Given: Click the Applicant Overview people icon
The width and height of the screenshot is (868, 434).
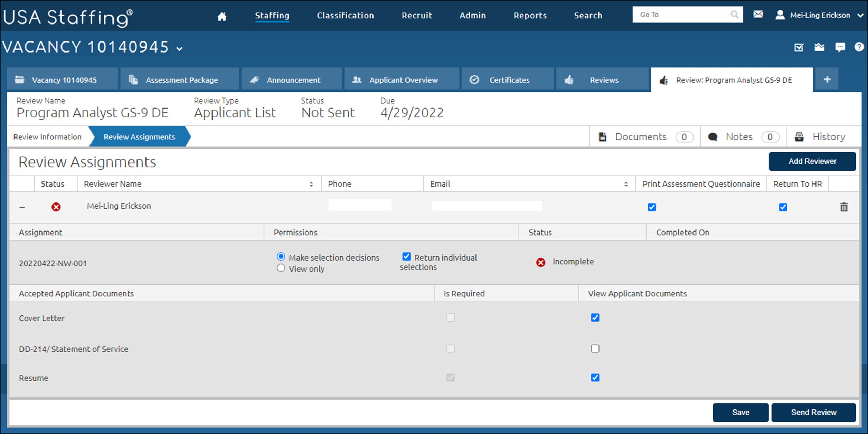Looking at the screenshot, I should tap(357, 80).
